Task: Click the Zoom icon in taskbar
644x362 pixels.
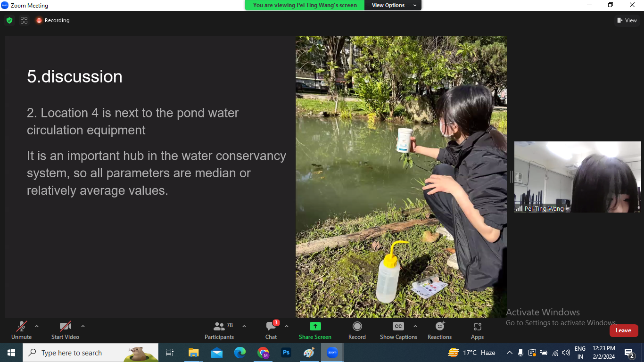Action: (332, 353)
